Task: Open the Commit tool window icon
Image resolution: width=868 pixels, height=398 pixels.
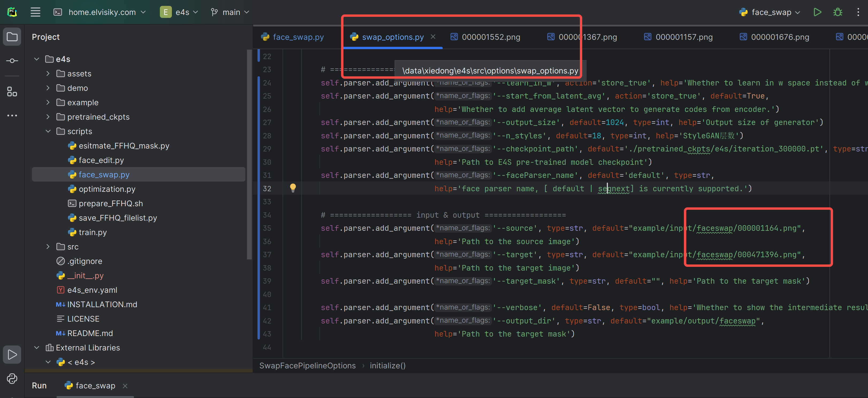Action: (12, 61)
